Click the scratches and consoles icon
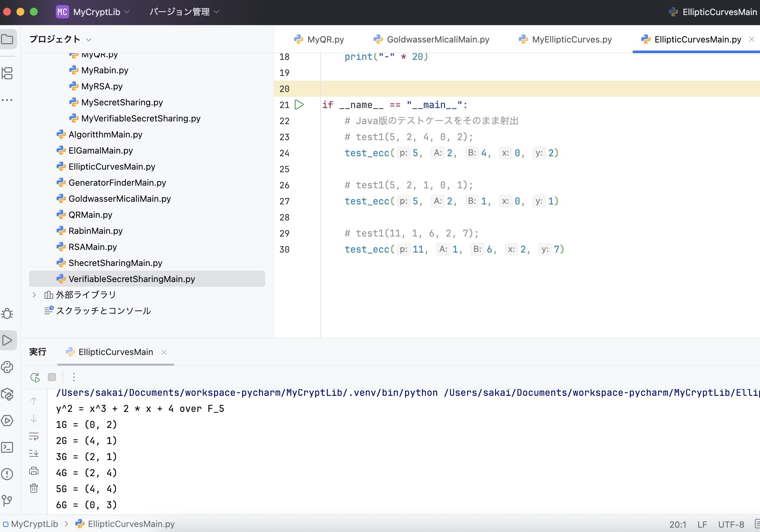Image resolution: width=760 pixels, height=532 pixels. (x=49, y=311)
